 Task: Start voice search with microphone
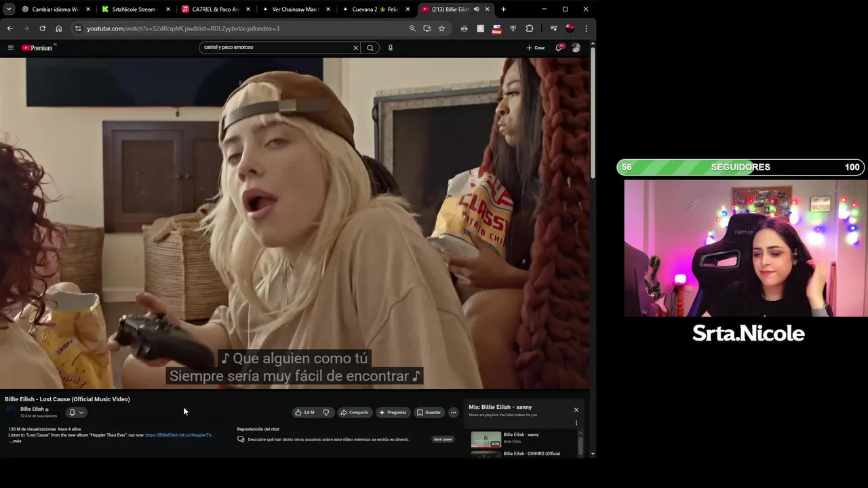[x=391, y=47]
